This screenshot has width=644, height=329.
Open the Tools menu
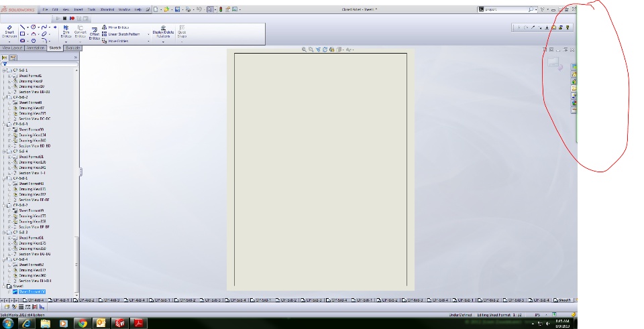click(91, 9)
